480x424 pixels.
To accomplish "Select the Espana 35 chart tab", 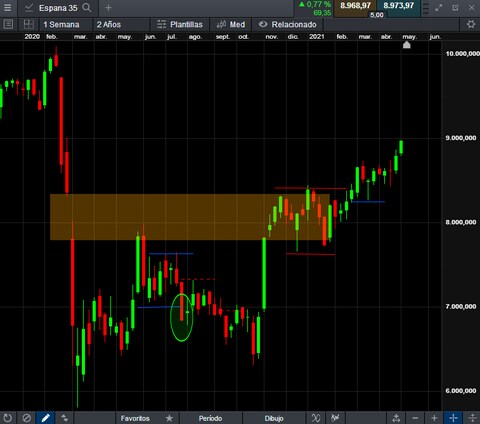I will (58, 8).
